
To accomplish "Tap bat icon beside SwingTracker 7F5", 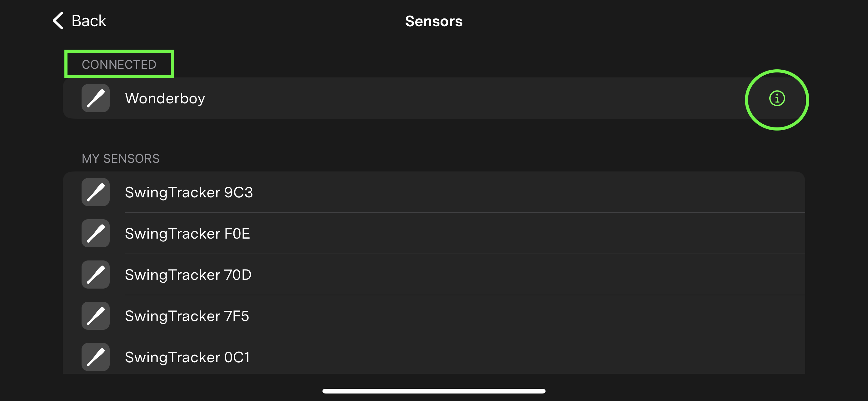I will point(95,315).
